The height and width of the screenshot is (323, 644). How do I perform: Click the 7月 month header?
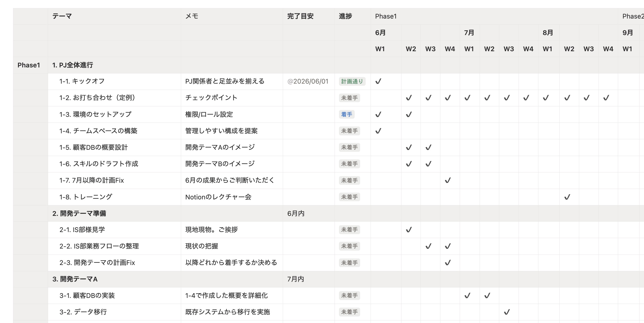(470, 33)
